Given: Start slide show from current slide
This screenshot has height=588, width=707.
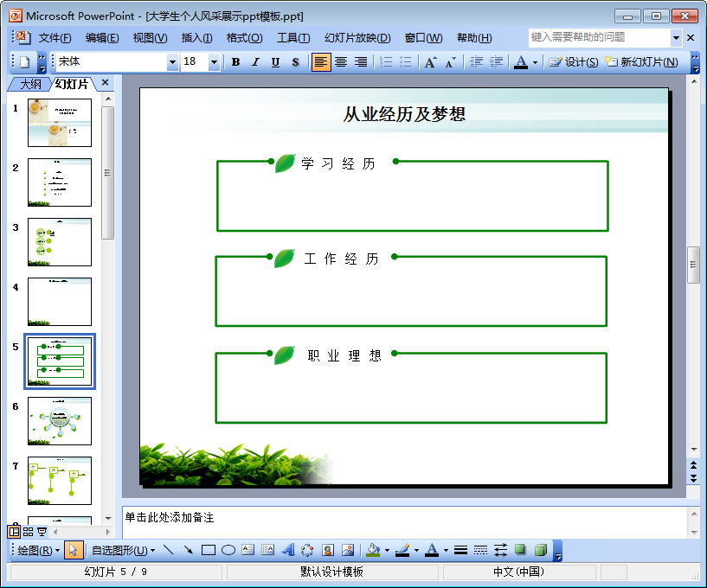Looking at the screenshot, I should coord(42,532).
